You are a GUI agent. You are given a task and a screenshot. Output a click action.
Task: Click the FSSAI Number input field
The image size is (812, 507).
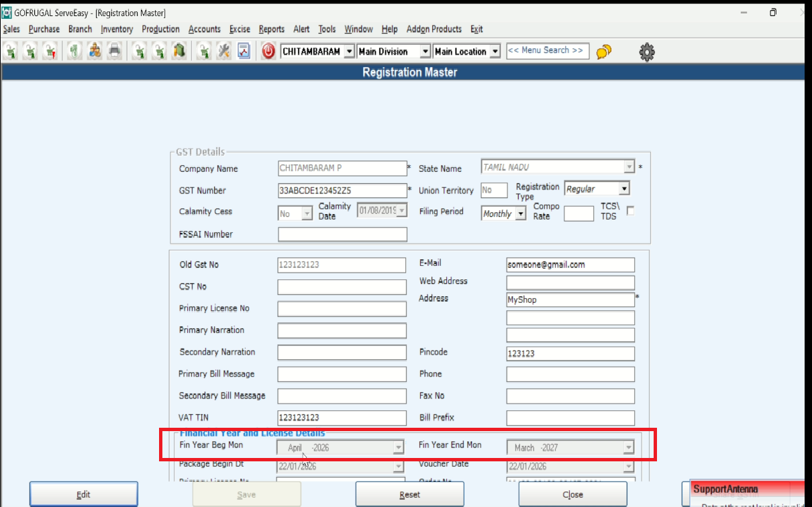click(342, 234)
